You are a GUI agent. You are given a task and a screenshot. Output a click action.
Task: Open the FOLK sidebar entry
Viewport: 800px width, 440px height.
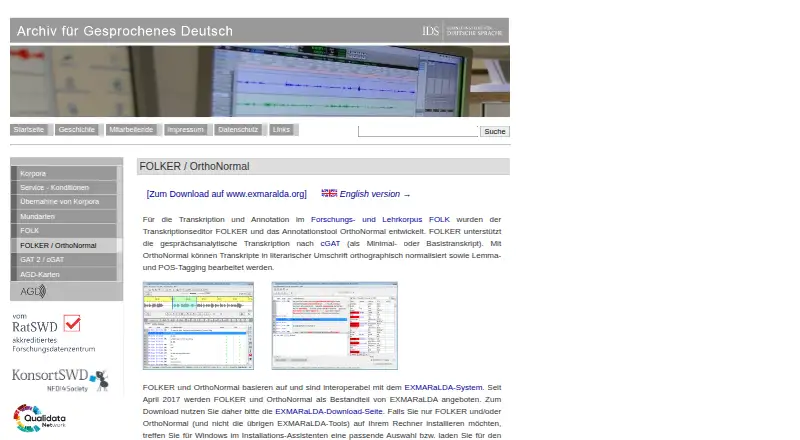coord(66,231)
